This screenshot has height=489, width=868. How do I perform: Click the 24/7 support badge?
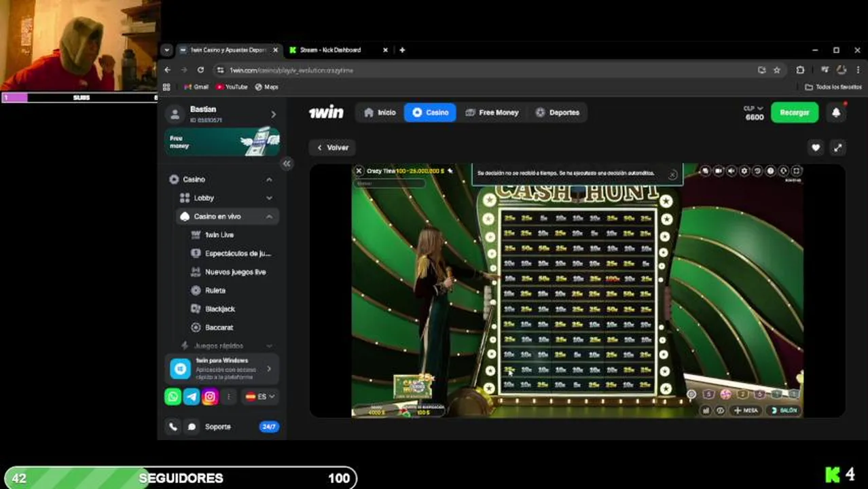coord(269,427)
